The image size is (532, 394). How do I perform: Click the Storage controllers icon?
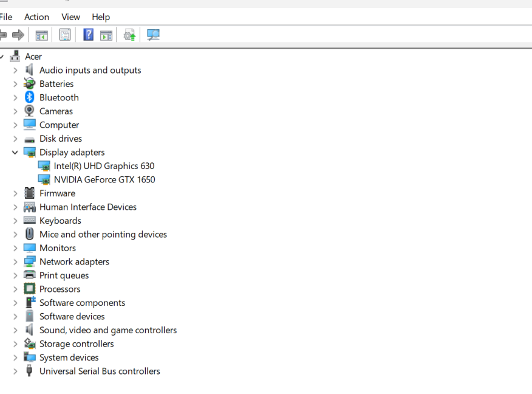click(30, 344)
